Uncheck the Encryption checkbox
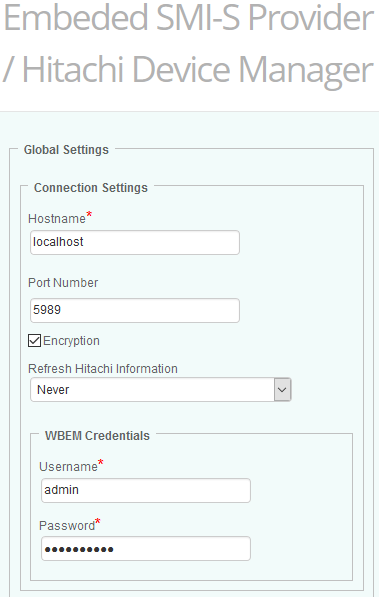The width and height of the screenshot is (379, 597). click(34, 340)
